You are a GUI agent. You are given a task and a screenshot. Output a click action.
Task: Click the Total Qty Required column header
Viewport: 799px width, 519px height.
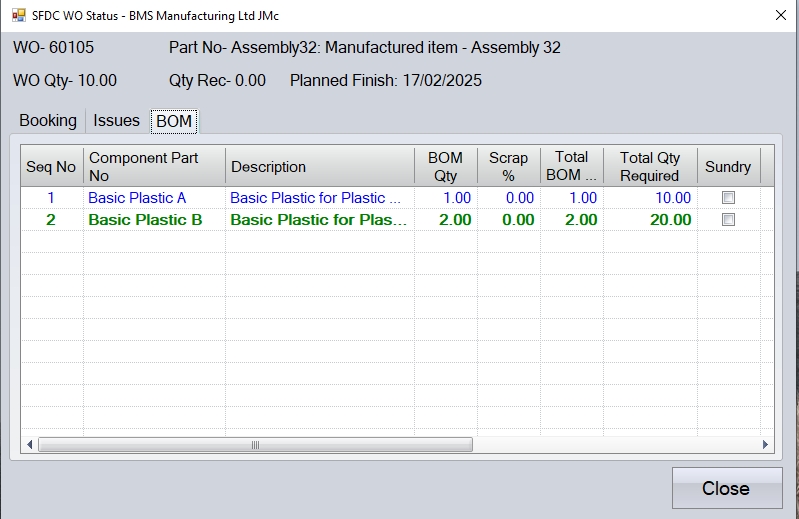[650, 167]
